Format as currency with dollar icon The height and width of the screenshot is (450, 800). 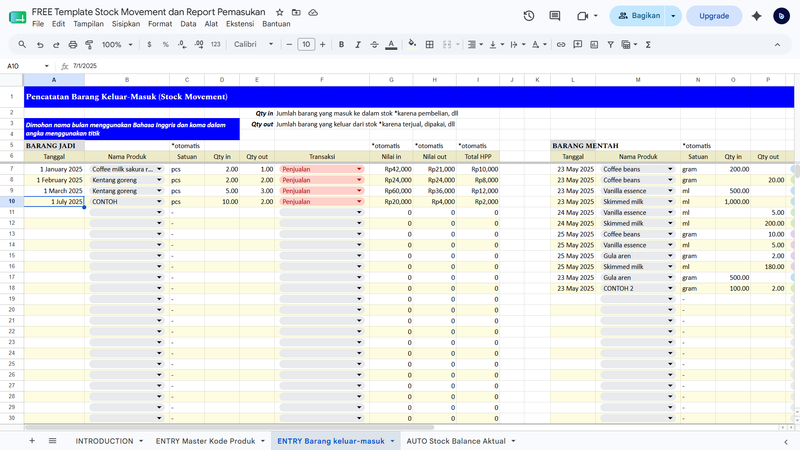pyautogui.click(x=149, y=45)
